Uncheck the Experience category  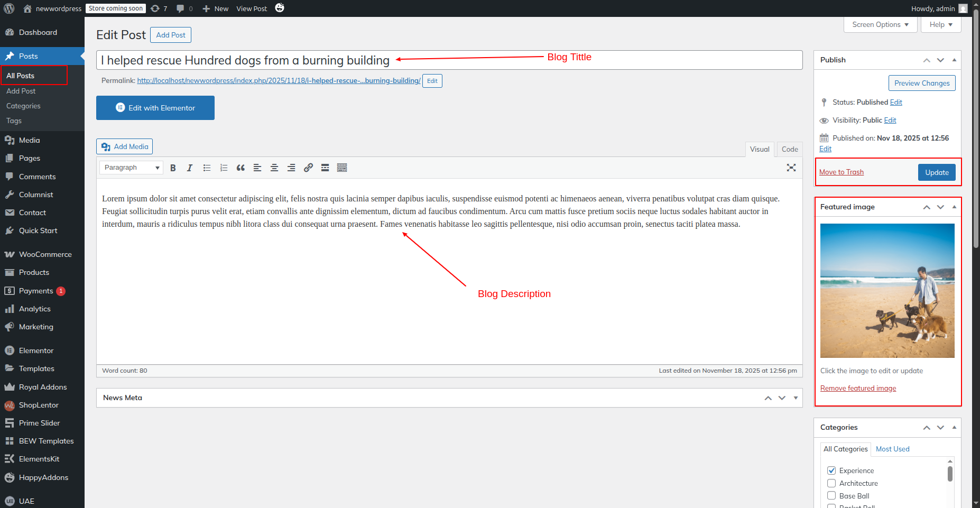tap(831, 470)
